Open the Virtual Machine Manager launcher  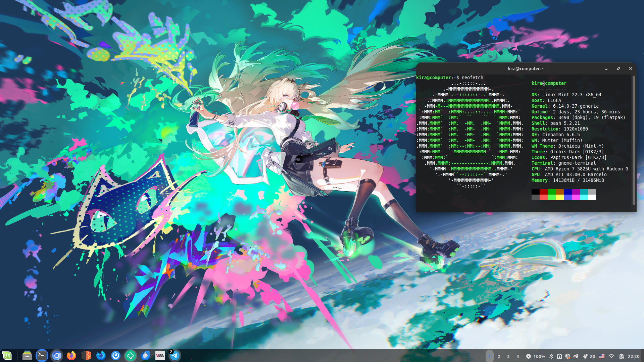click(x=160, y=356)
